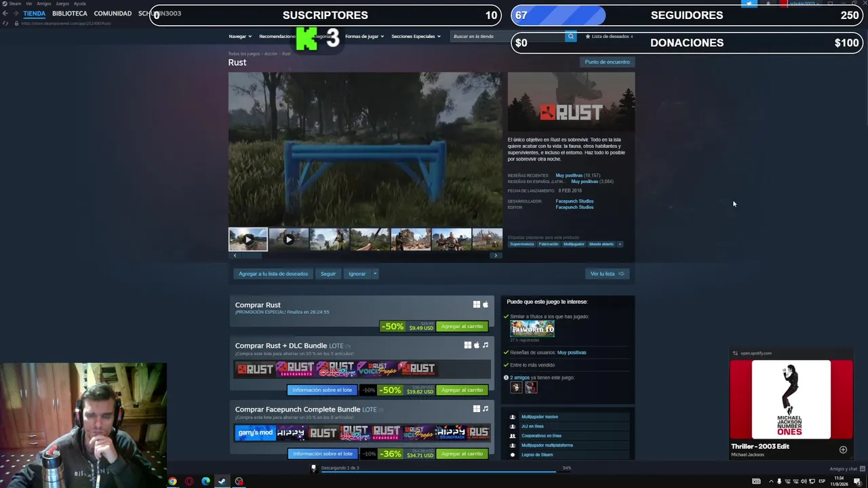Open Cooperativos en línea feature link
The width and height of the screenshot is (868, 488).
pyautogui.click(x=541, y=436)
